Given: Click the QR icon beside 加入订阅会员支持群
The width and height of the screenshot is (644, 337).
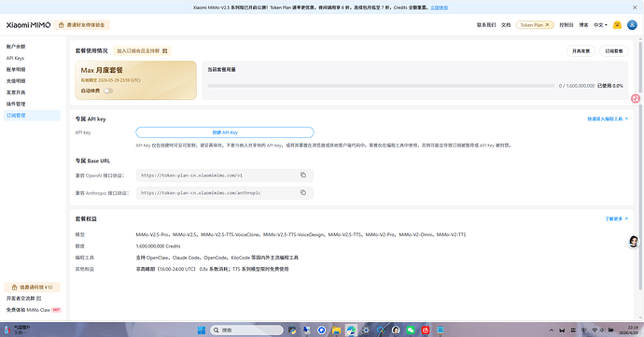Looking at the screenshot, I should [164, 51].
